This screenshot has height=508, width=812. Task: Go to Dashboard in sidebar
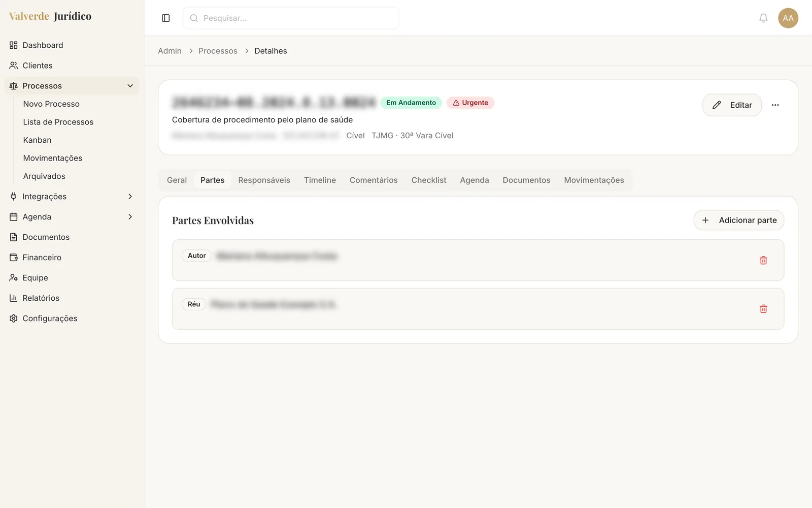(72, 45)
